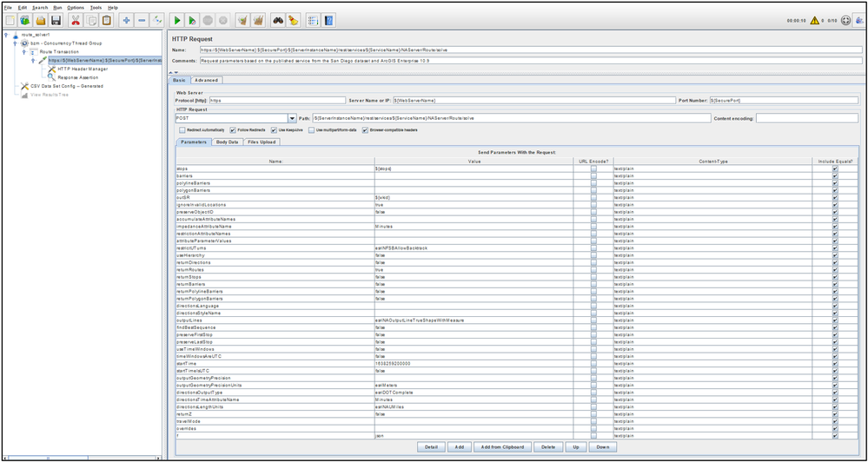Select bzm - Concurrency Thread Group node
This screenshot has width=868, height=462.
click(66, 43)
